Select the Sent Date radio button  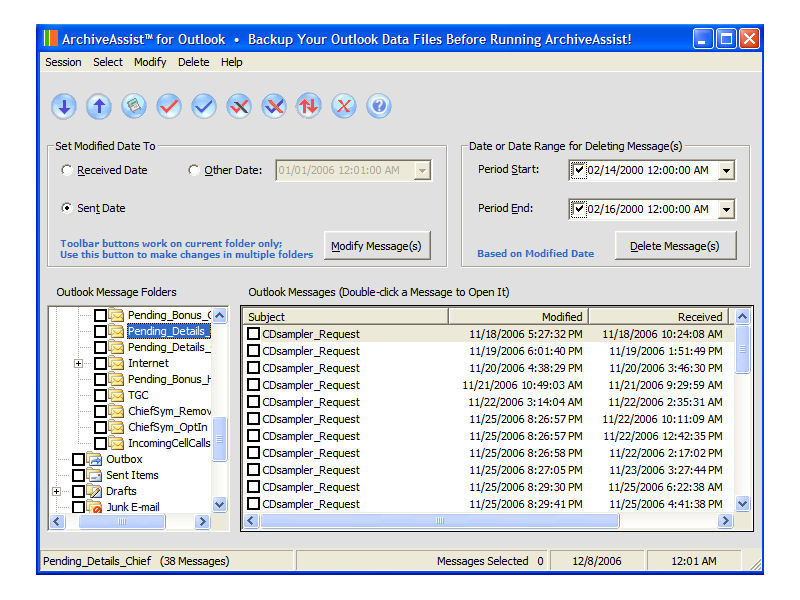pos(66,208)
